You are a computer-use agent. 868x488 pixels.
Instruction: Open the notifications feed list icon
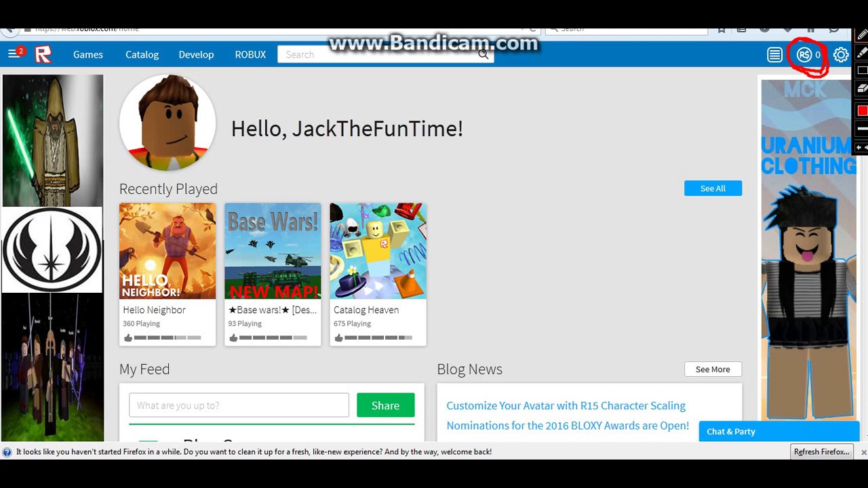pos(774,55)
